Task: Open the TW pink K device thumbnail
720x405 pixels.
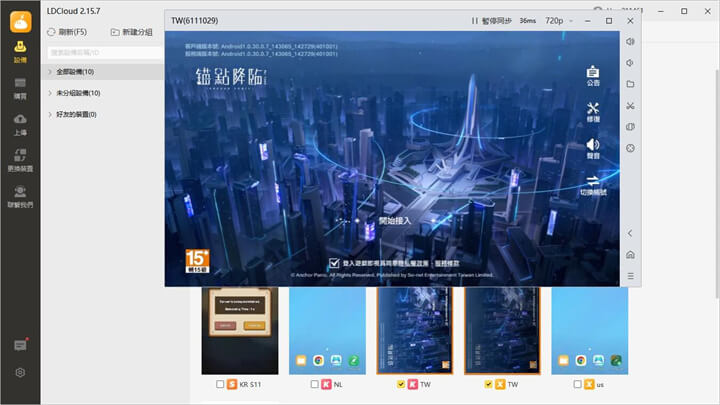Action: pyautogui.click(x=415, y=331)
